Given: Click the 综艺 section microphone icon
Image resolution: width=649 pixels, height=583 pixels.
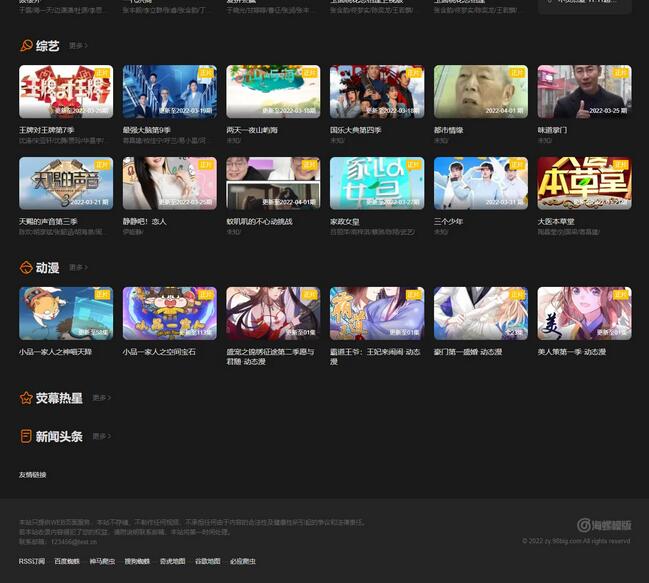Looking at the screenshot, I should tap(26, 46).
